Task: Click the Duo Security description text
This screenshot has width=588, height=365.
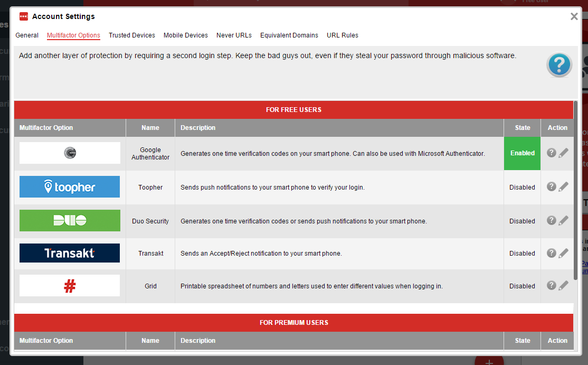Action: (304, 221)
